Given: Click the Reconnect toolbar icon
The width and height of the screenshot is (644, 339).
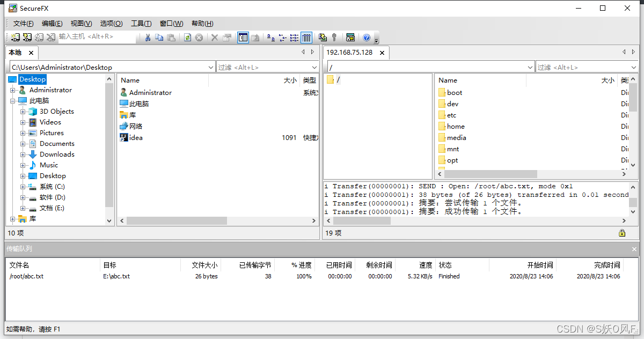Looking at the screenshot, I should pyautogui.click(x=39, y=37).
